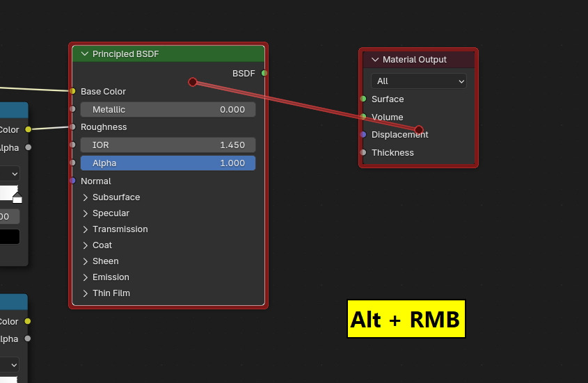
Task: Open the All target dropdown
Action: [x=419, y=81]
